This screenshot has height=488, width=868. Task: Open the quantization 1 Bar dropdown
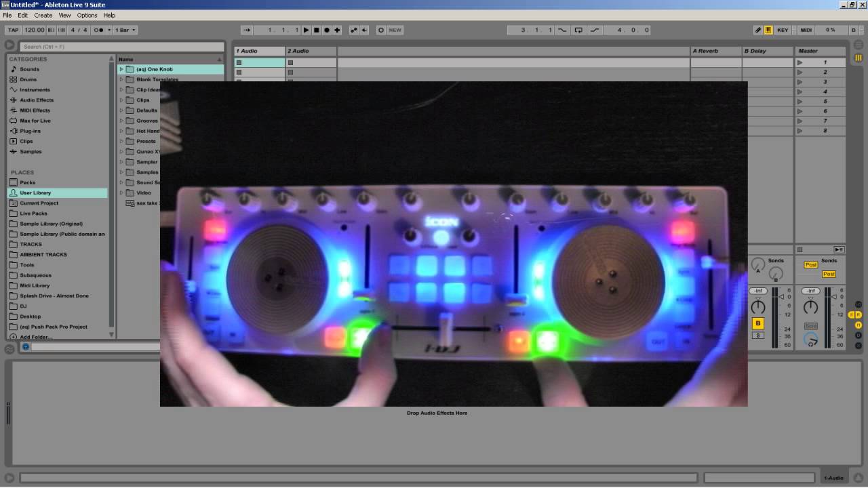point(125,30)
